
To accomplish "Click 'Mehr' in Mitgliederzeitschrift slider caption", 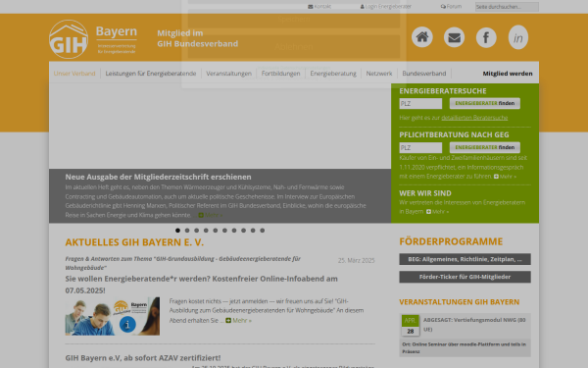I will tap(211, 215).
